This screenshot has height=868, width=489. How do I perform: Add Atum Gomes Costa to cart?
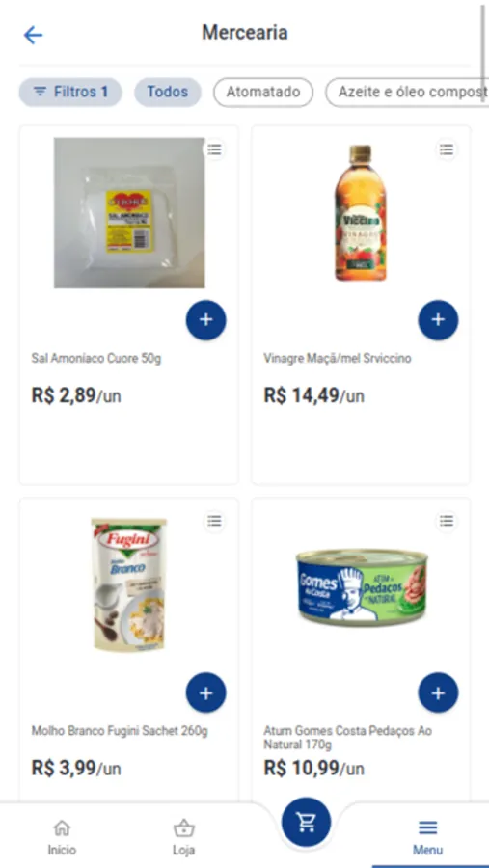(x=438, y=692)
